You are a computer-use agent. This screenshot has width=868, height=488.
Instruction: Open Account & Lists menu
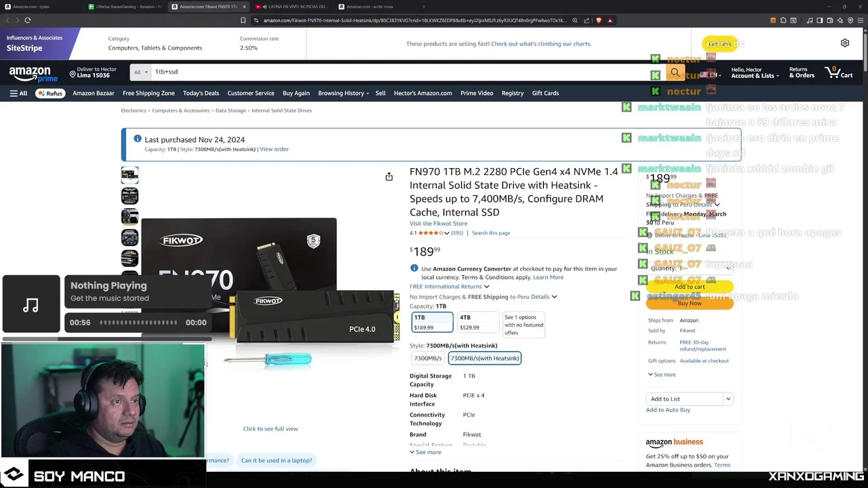point(755,73)
